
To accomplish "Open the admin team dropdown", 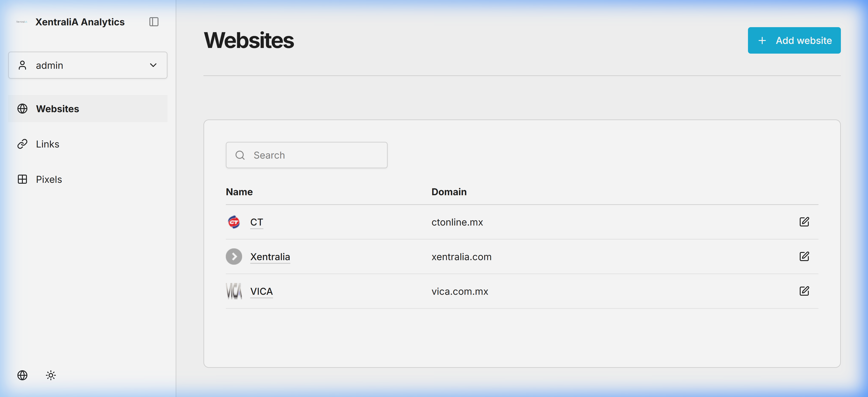I will tap(88, 65).
